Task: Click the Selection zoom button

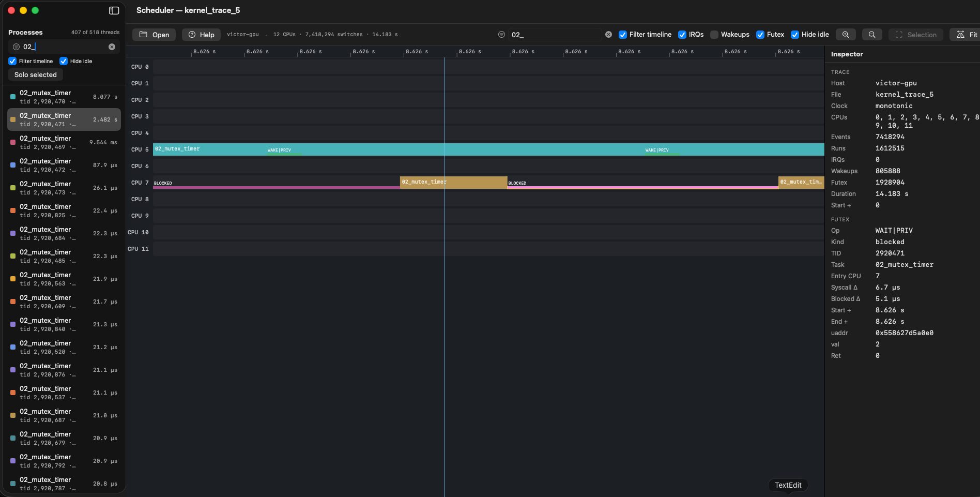Action: tap(916, 35)
